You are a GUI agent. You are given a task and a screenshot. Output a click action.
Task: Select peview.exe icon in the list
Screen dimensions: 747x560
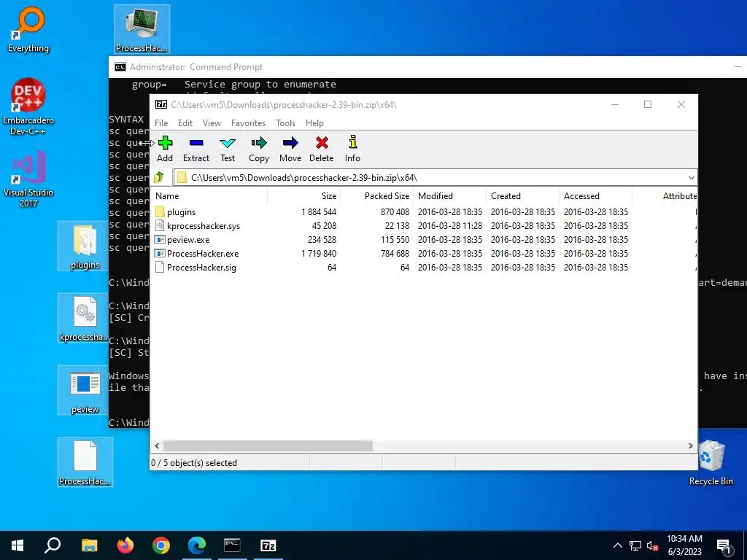point(160,239)
